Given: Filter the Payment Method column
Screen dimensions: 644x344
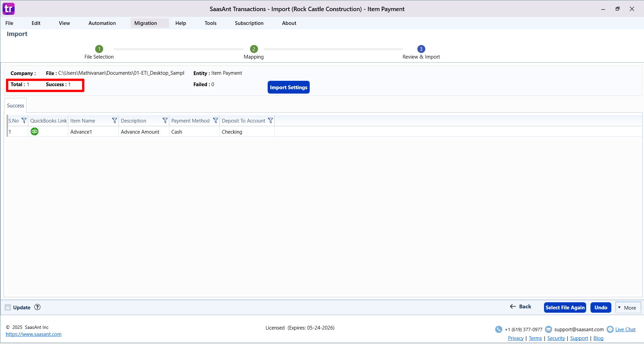Looking at the screenshot, I should [x=215, y=120].
